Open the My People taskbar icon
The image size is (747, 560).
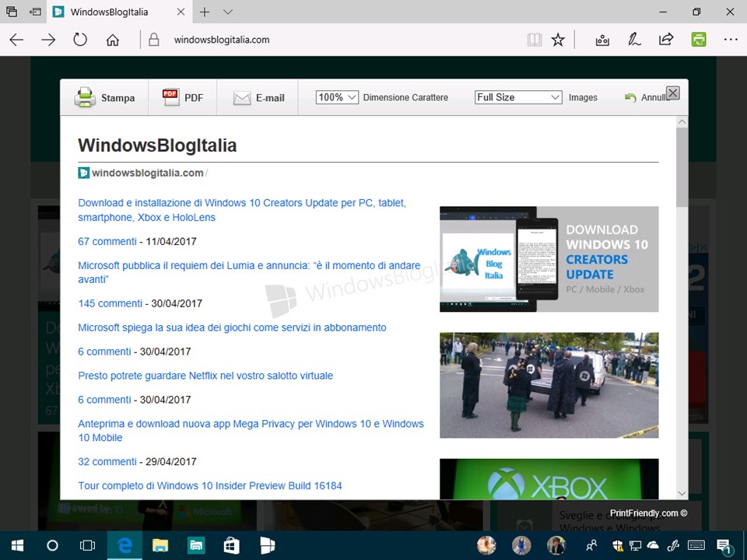click(591, 546)
